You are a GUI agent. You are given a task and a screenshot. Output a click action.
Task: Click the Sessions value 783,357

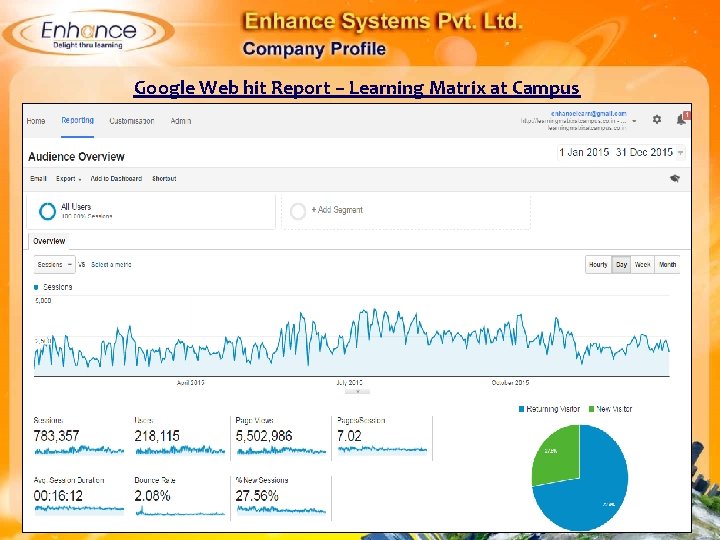[x=56, y=436]
